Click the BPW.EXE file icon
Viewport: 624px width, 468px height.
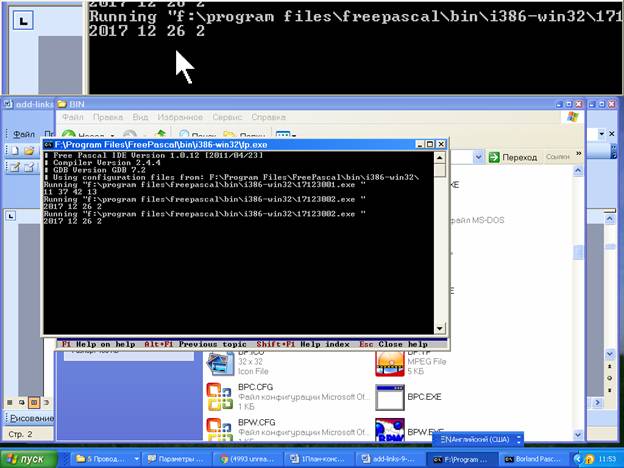pos(390,430)
